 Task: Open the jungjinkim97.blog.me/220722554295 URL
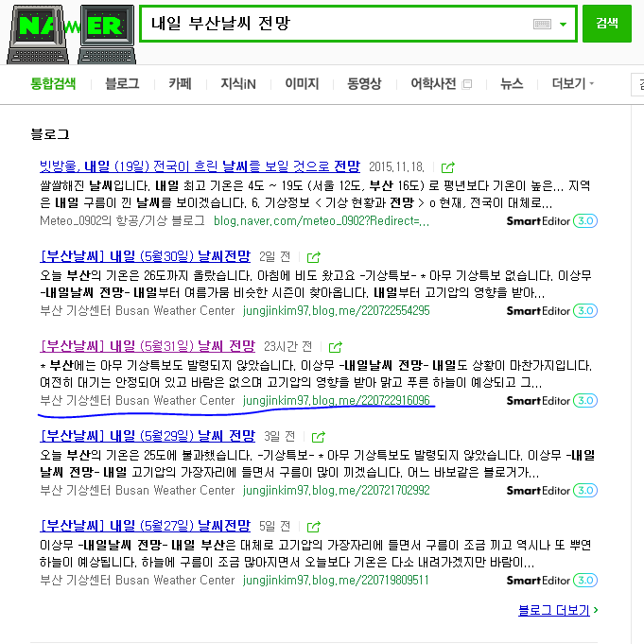[x=336, y=310]
